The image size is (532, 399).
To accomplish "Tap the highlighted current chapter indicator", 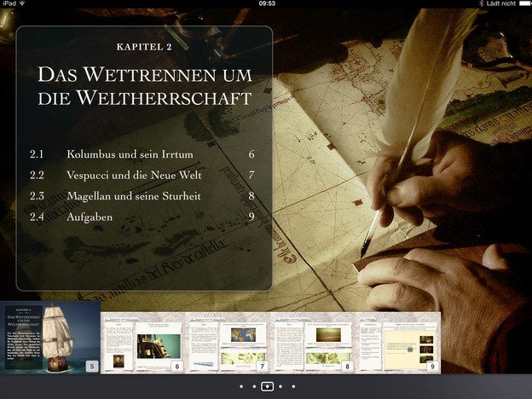I will tap(267, 386).
